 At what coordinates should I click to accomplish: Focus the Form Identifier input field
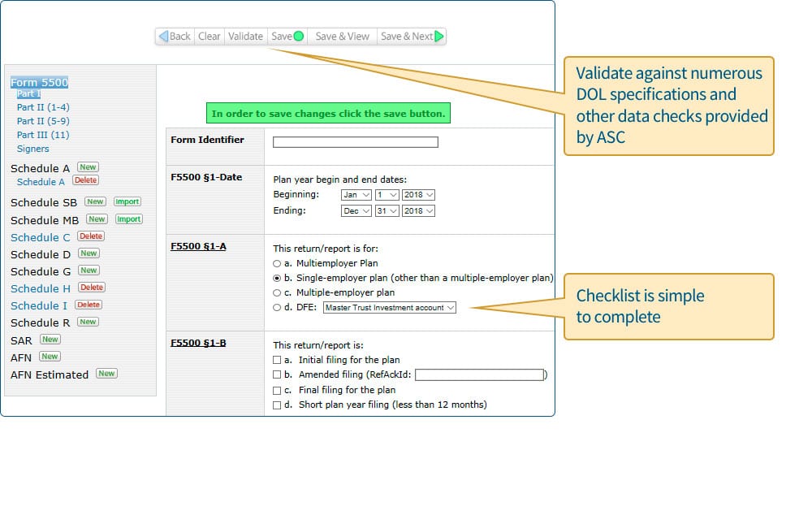pos(356,142)
